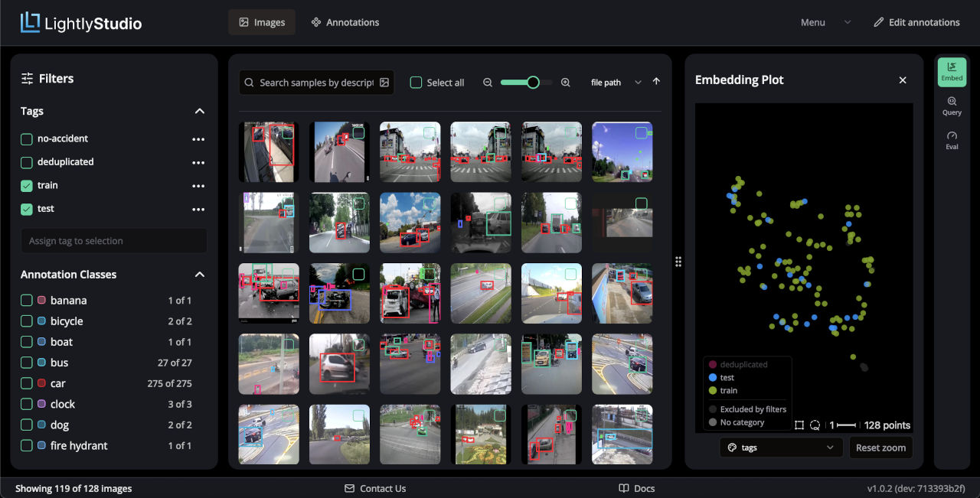Click the boat class color swatch
Image resolution: width=980 pixels, height=498 pixels.
(41, 342)
